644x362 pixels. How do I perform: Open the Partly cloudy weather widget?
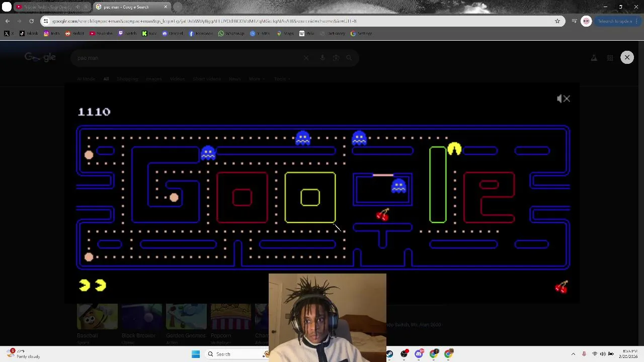point(23,354)
